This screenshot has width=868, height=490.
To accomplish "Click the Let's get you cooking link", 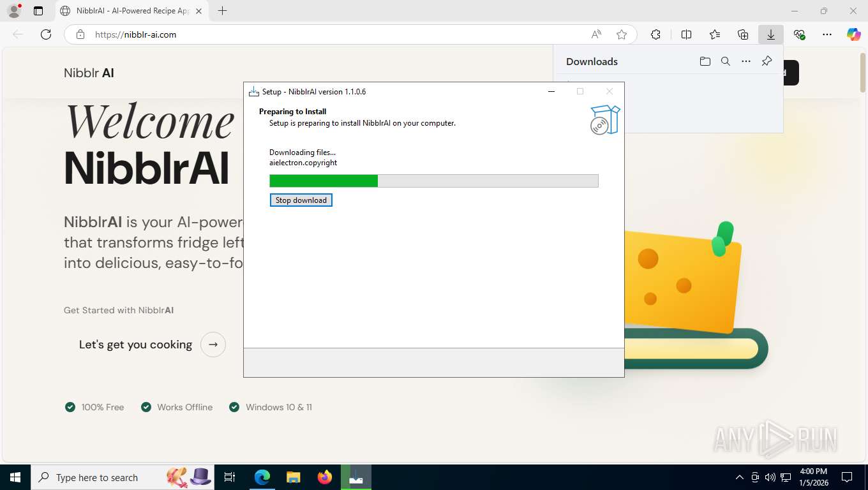I will pos(135,345).
